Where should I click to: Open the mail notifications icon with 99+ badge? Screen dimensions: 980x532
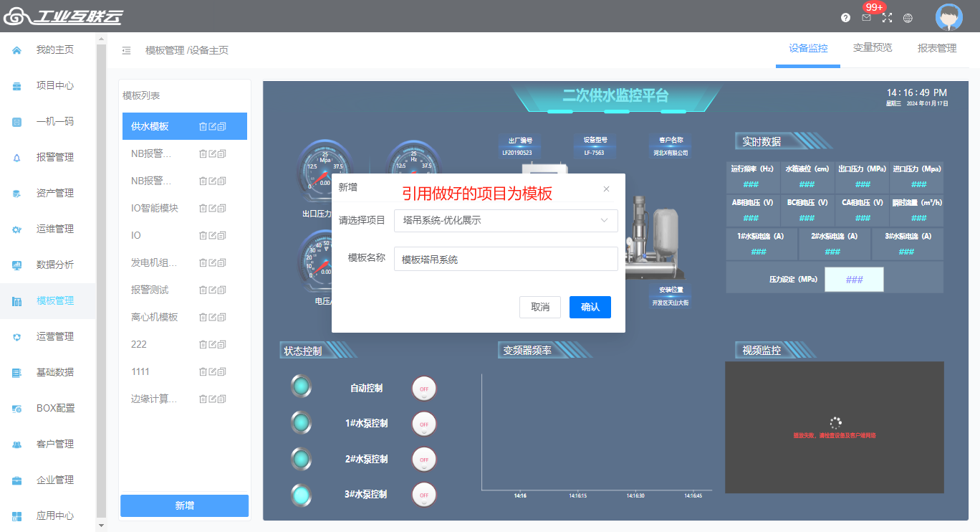click(866, 18)
